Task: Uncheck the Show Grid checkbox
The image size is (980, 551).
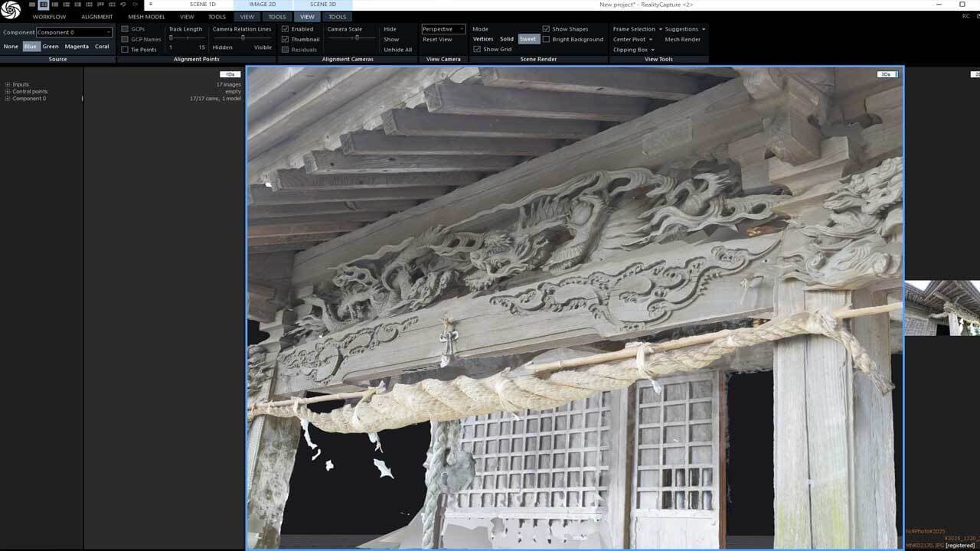Action: pos(477,49)
